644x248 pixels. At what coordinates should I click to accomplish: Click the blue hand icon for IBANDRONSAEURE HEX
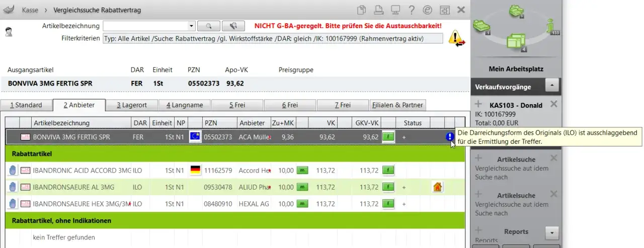pyautogui.click(x=12, y=204)
